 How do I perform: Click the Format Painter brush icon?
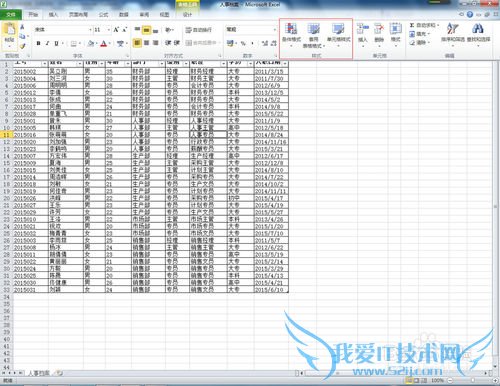click(x=22, y=46)
